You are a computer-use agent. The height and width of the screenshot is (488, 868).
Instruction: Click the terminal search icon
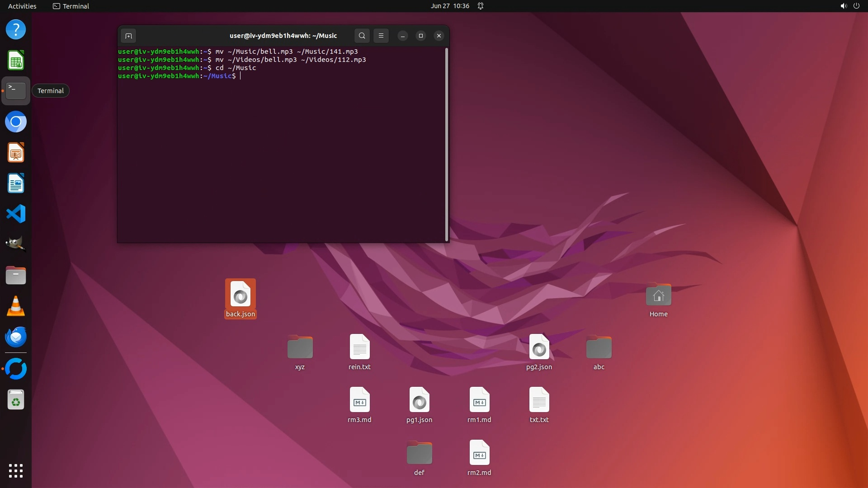tap(362, 36)
